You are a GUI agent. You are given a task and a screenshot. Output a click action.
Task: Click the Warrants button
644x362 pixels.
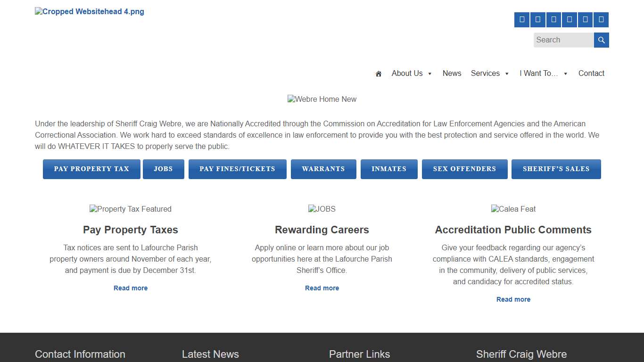[323, 169]
